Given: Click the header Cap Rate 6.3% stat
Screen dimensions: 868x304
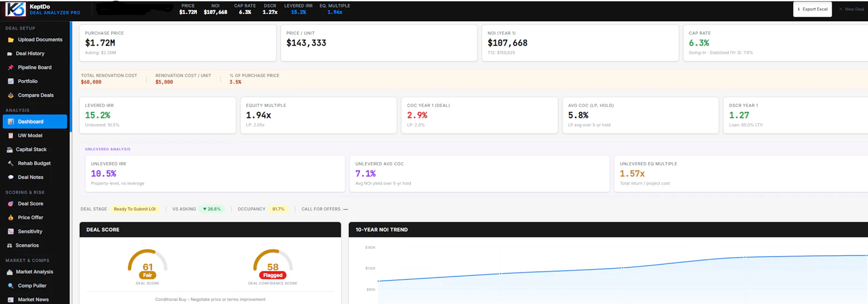Looking at the screenshot, I should pos(245,9).
